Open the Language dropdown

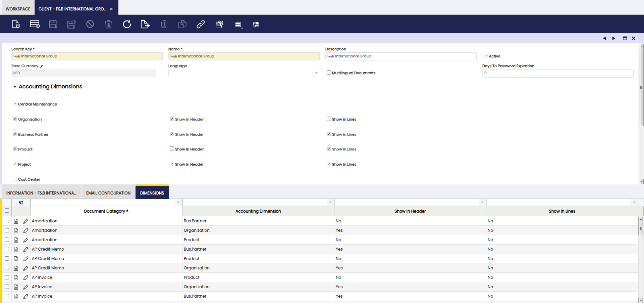point(316,73)
